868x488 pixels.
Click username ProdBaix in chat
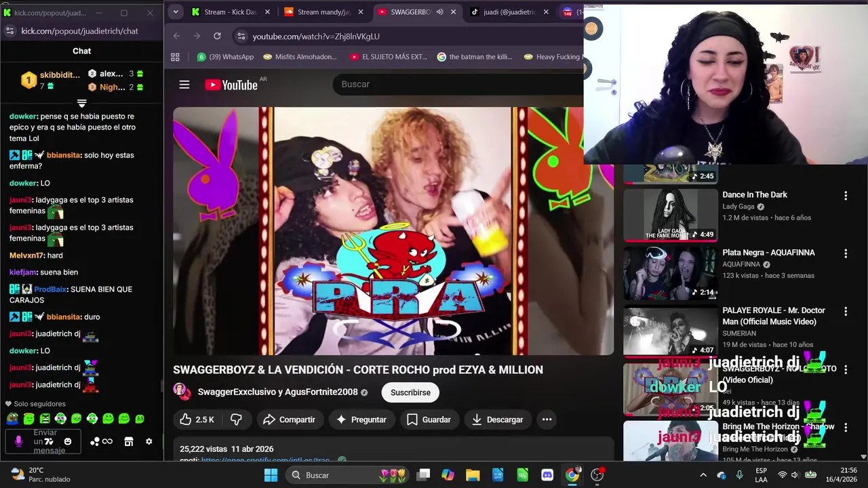pos(50,289)
